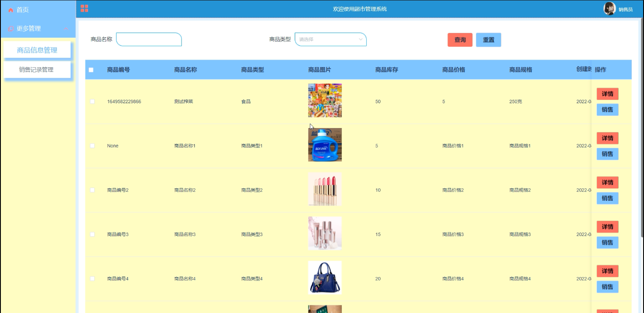Click the 更多管理 menu icon
The width and height of the screenshot is (644, 313).
tap(11, 29)
